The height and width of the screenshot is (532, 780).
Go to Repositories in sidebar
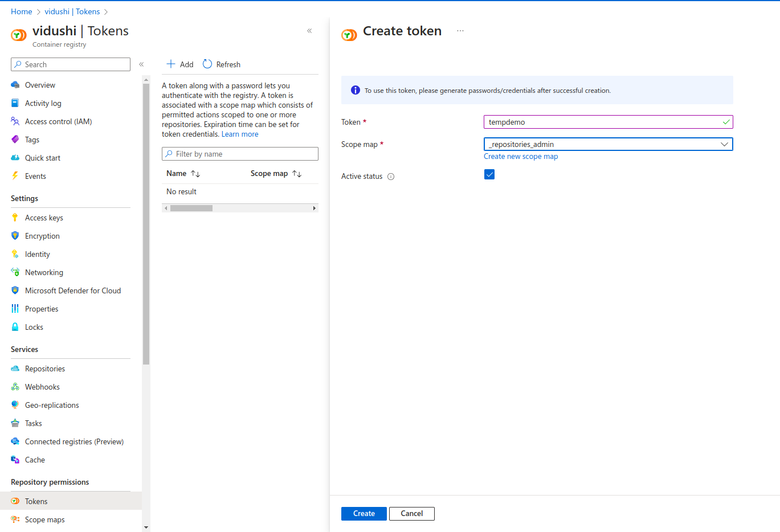(x=45, y=369)
